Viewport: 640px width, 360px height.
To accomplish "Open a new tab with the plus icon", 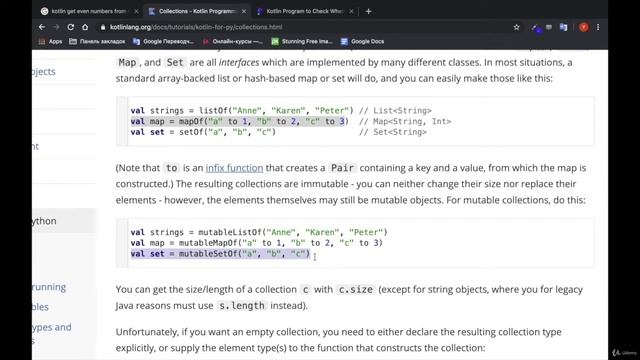I will tap(368, 11).
